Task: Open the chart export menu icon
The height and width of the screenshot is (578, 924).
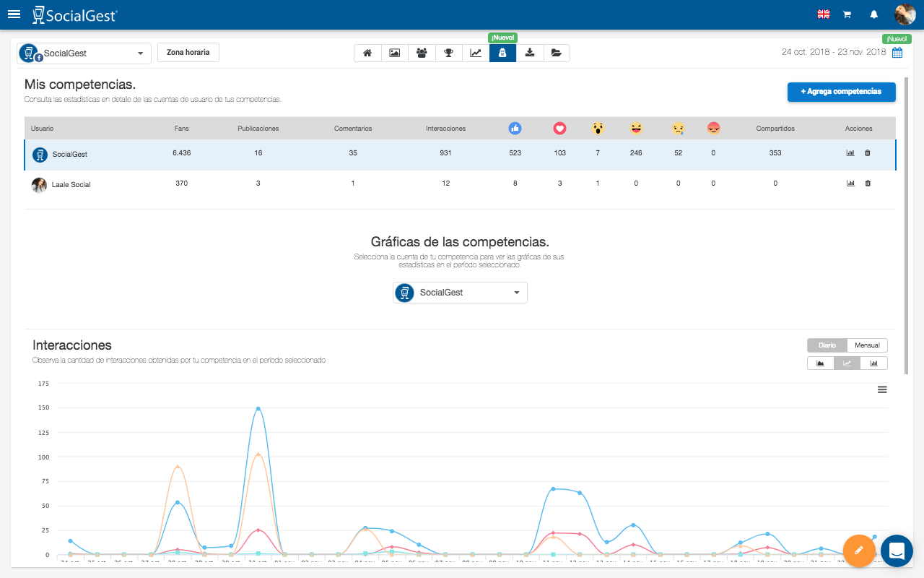Action: (x=882, y=389)
